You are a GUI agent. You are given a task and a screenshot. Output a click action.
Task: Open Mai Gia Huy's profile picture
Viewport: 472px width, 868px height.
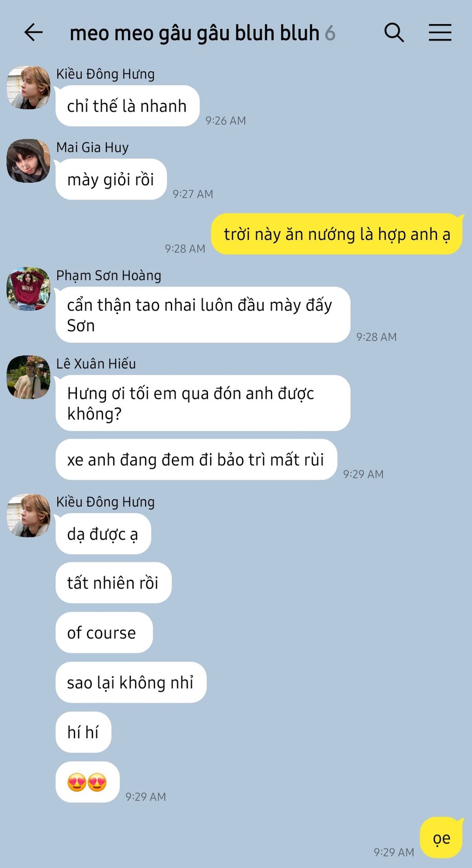click(x=28, y=161)
